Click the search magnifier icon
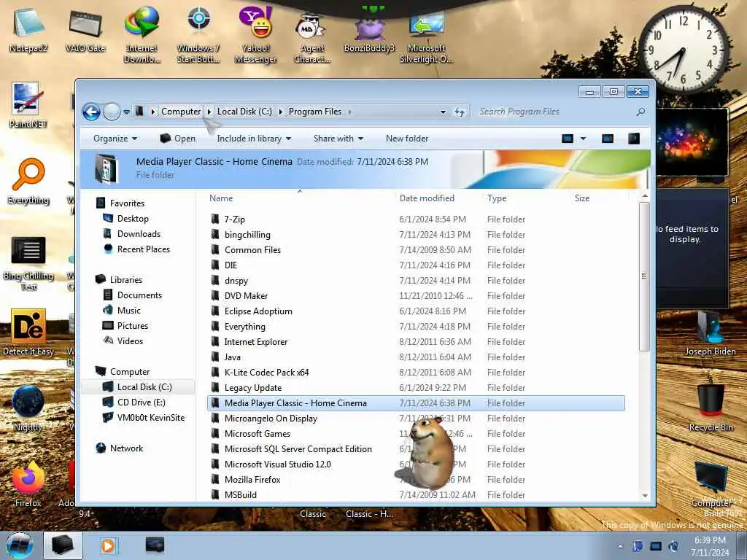Screen dimensions: 747x560 click(641, 112)
